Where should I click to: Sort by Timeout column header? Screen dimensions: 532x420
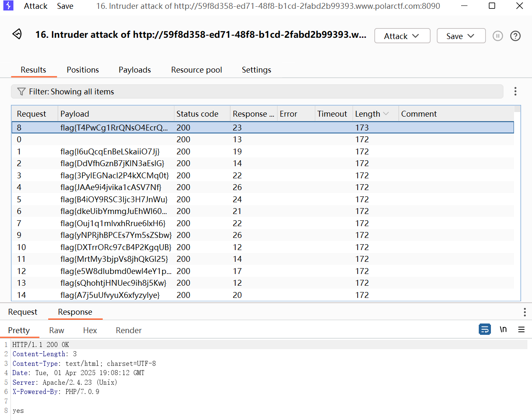pos(334,114)
